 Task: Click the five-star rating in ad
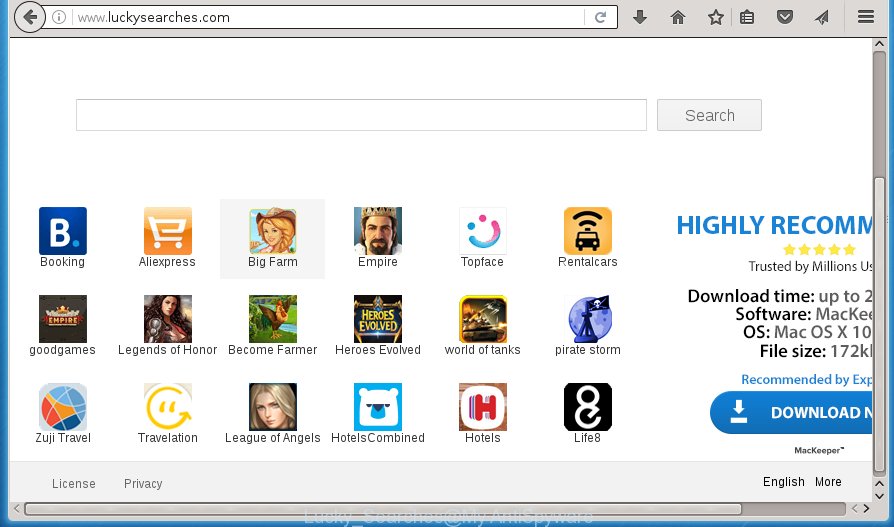(x=819, y=249)
